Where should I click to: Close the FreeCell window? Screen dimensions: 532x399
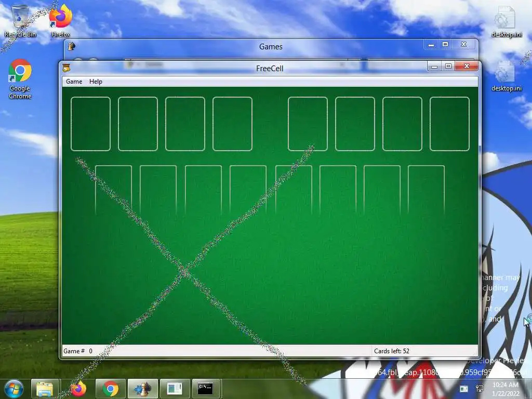pyautogui.click(x=467, y=66)
